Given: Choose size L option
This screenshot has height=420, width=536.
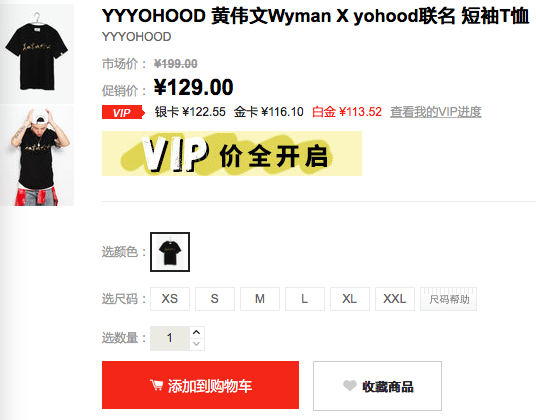Looking at the screenshot, I should (305, 299).
